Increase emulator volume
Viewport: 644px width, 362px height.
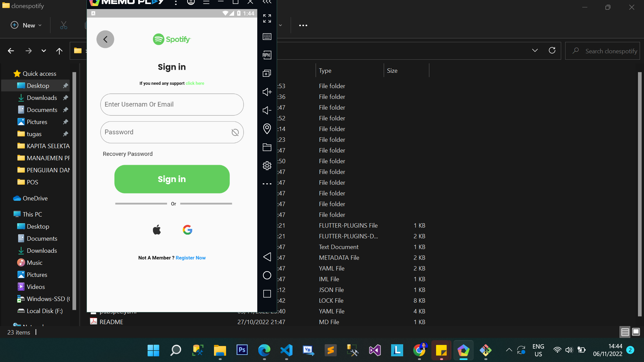point(267,92)
